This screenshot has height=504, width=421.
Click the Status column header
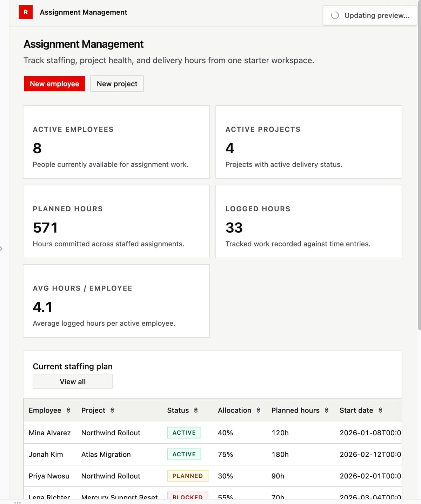[x=178, y=410]
